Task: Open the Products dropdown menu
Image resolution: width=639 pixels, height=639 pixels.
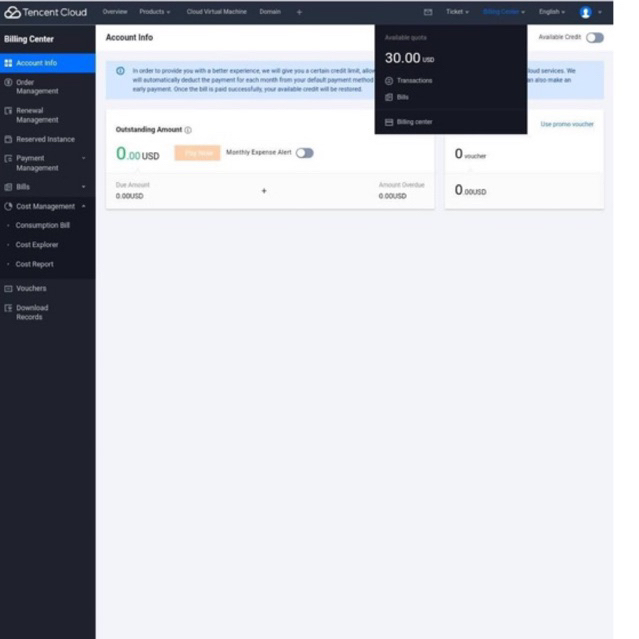Action: [x=154, y=12]
